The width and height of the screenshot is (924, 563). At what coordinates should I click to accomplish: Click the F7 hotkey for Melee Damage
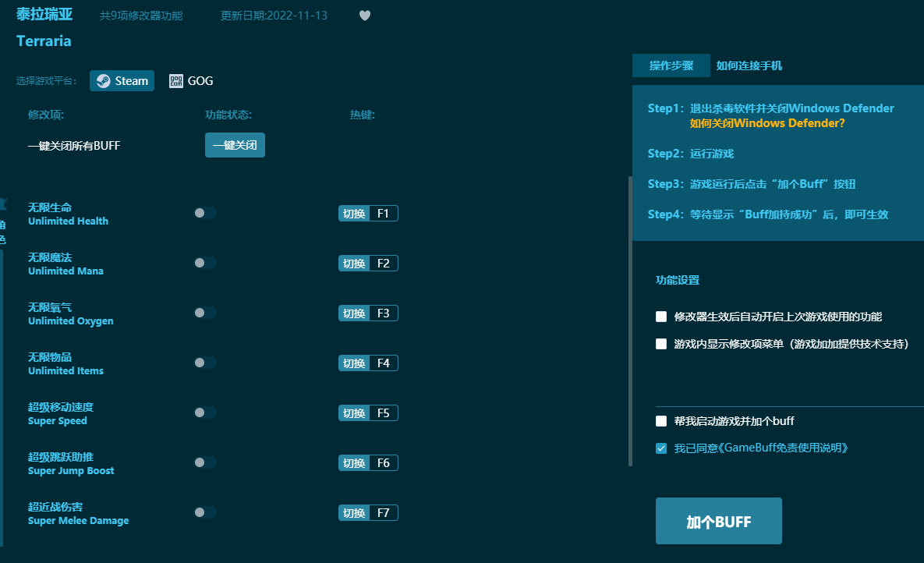368,513
